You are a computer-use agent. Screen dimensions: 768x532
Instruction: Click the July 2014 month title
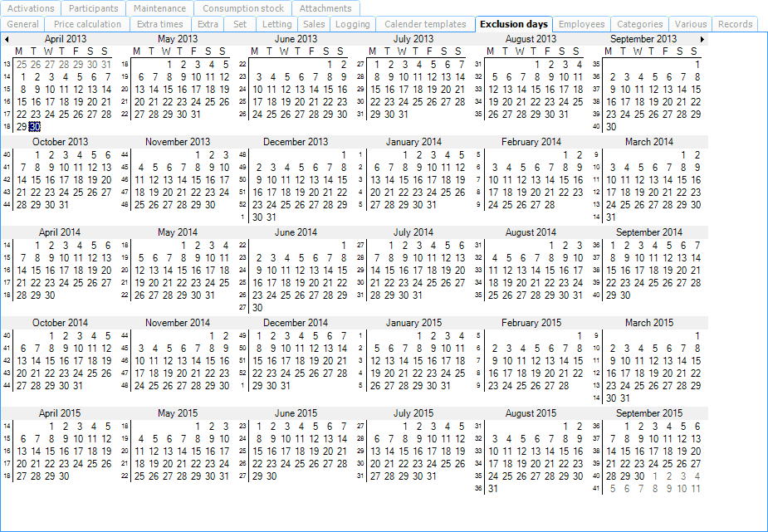click(413, 232)
